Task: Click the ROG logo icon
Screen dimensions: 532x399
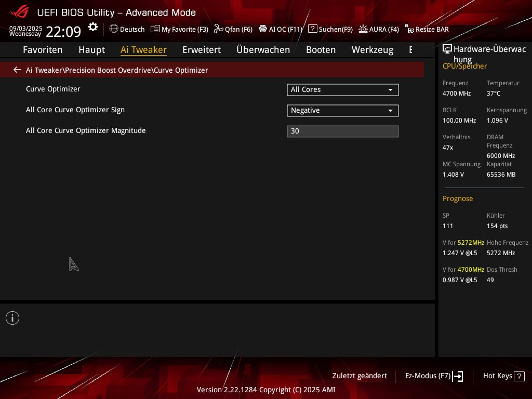Action: pos(20,12)
